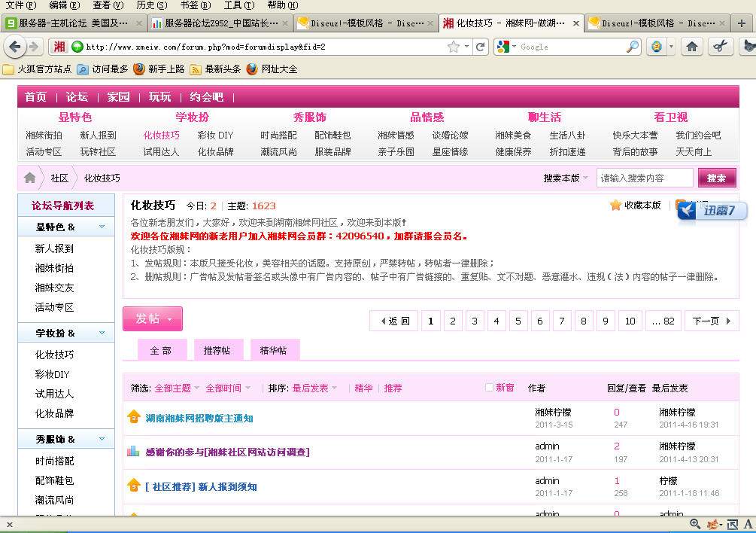Open the 文件 menu
The width and height of the screenshot is (756, 533).
[x=20, y=5]
